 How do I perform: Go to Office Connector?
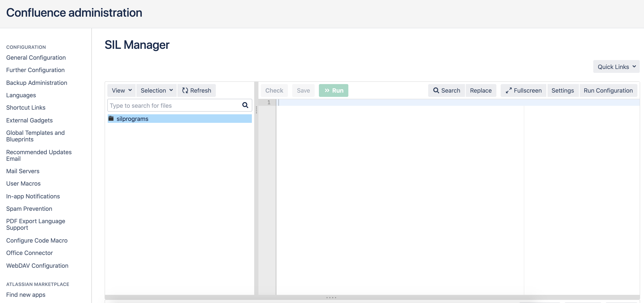tap(29, 253)
